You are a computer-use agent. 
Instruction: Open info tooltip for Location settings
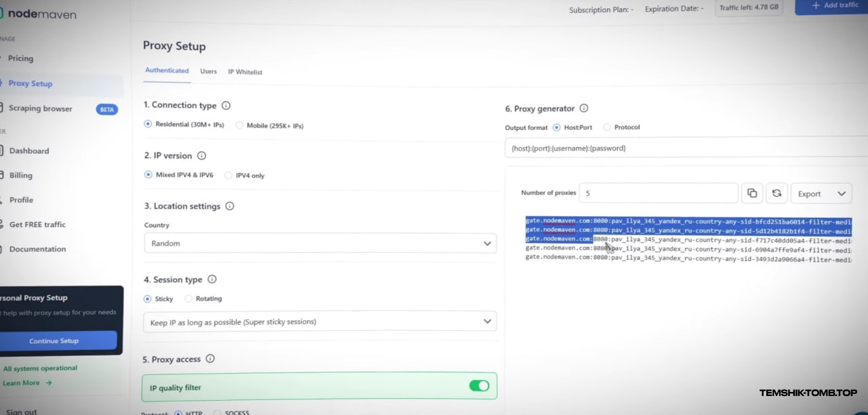pyautogui.click(x=229, y=206)
